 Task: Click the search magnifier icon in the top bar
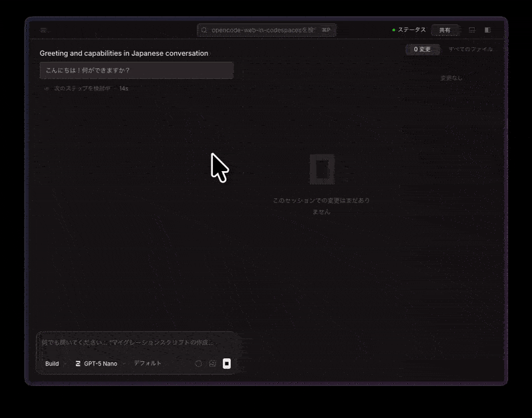pyautogui.click(x=206, y=29)
